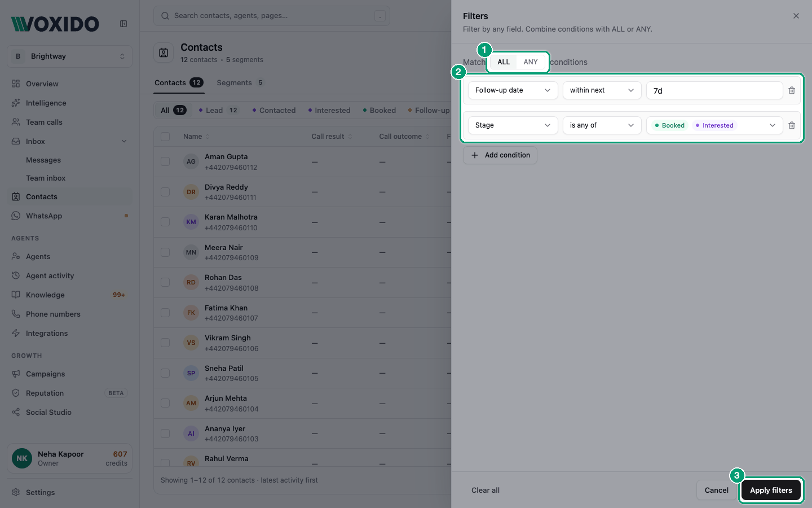
Task: Open the Stage field dropdown
Action: click(x=513, y=125)
